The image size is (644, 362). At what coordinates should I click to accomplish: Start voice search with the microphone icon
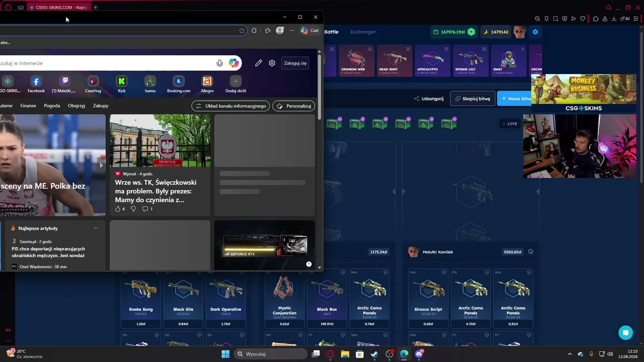219,63
